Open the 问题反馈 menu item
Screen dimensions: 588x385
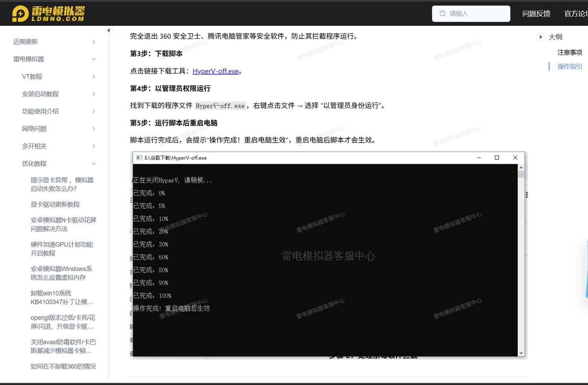point(536,13)
